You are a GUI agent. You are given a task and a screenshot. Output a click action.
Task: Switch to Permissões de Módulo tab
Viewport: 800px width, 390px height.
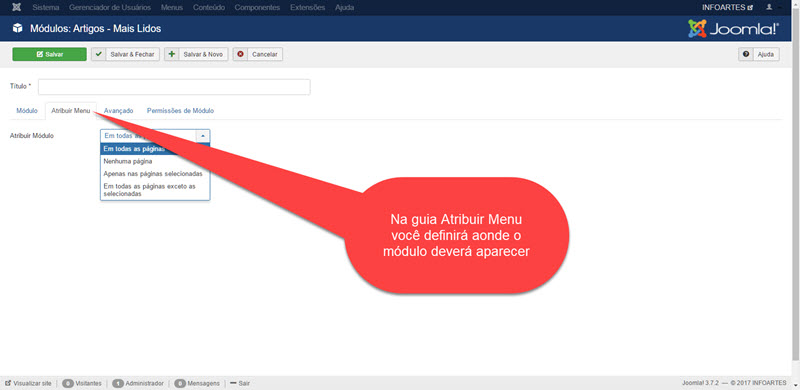180,110
